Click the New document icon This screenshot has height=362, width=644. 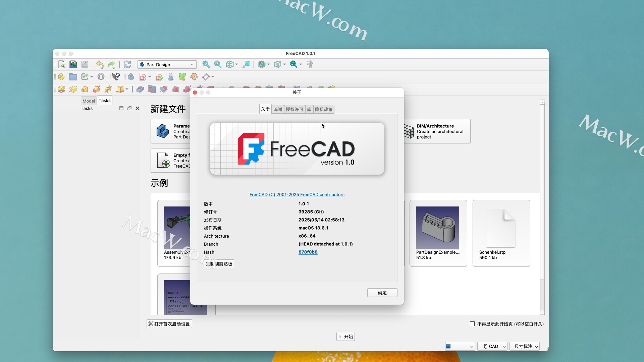tap(61, 64)
